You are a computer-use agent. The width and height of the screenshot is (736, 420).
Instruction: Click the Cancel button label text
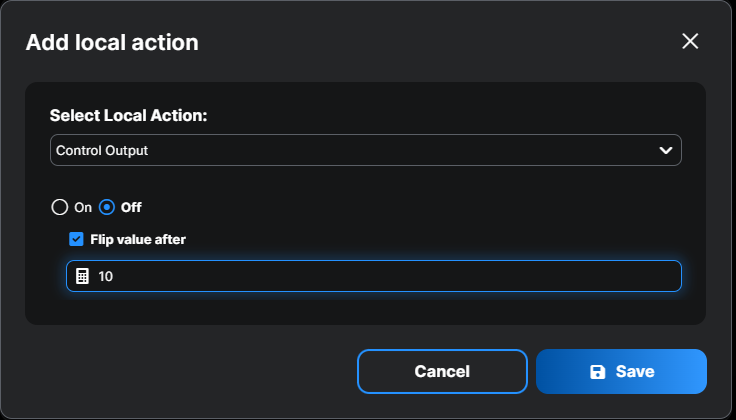(x=442, y=372)
